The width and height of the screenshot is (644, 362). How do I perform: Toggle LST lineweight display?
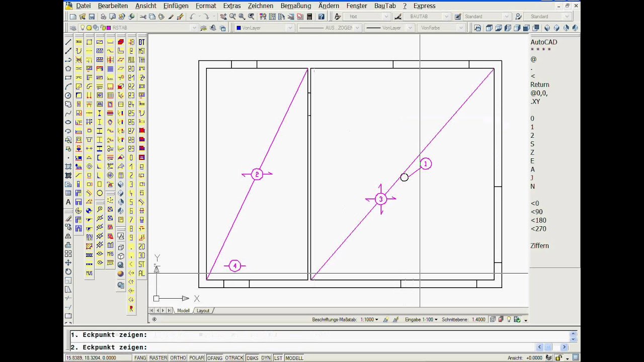click(278, 358)
